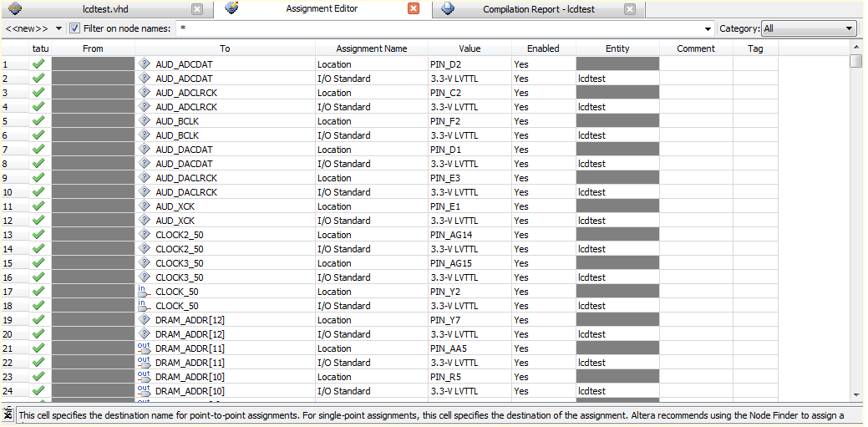Click the output pin icon in row 21 DRAM_ADDR[11]
This screenshot has width=868, height=427.
point(144,348)
